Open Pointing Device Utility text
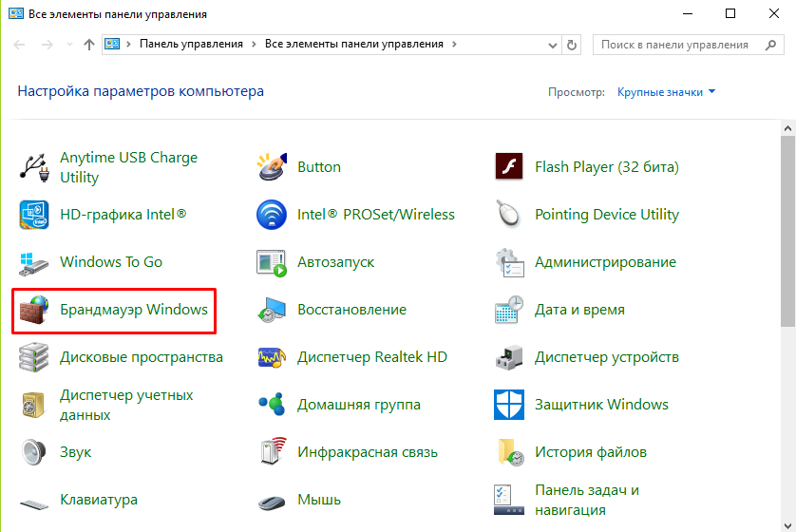The height and width of the screenshot is (532, 796). (607, 214)
